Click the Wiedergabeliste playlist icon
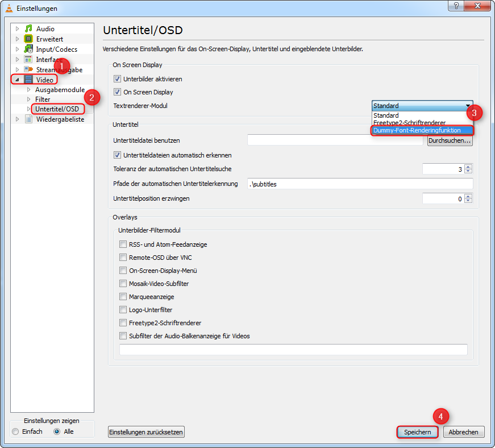The image size is (495, 448). pos(28,119)
